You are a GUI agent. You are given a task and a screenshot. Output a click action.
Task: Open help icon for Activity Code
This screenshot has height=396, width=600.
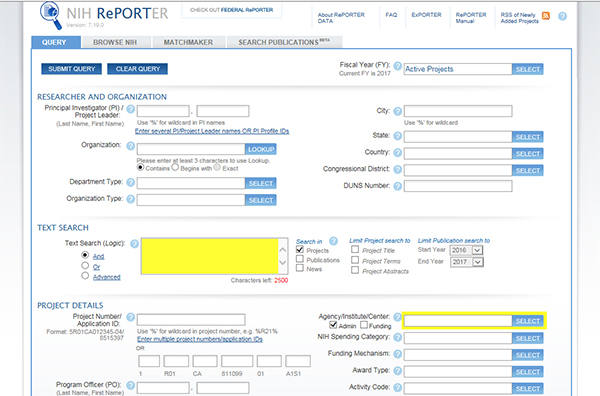pyautogui.click(x=398, y=388)
